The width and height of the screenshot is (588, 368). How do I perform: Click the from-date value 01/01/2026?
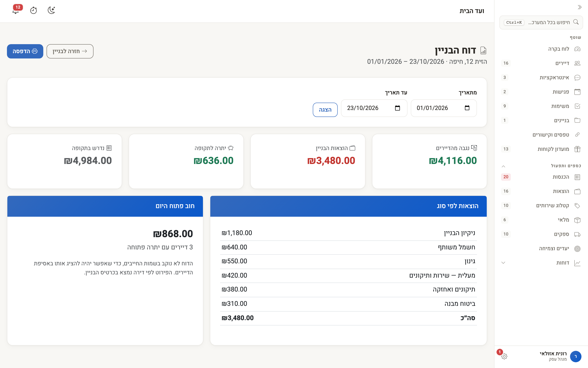[432, 108]
